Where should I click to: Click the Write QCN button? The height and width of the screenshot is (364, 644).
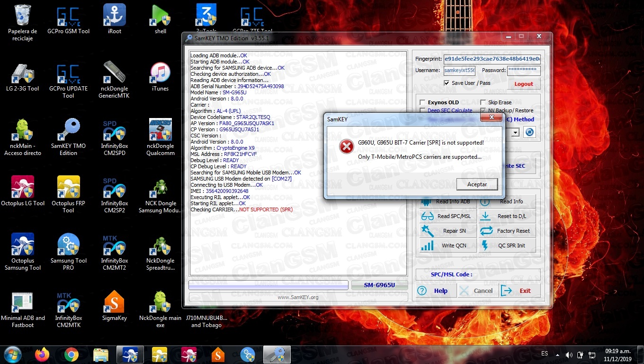coord(447,246)
